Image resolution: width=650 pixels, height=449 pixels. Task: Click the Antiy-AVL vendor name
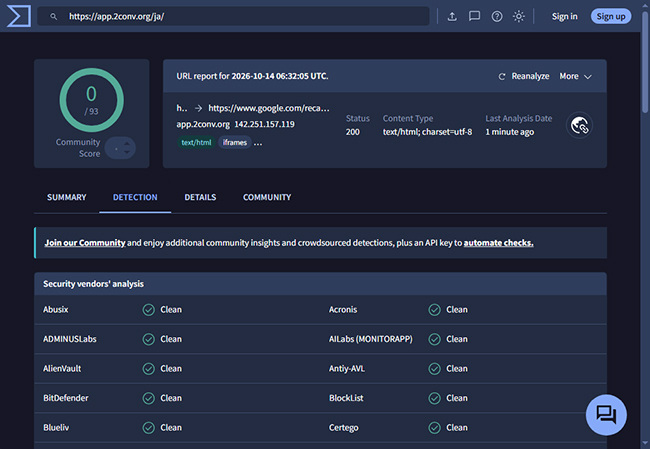pos(347,369)
